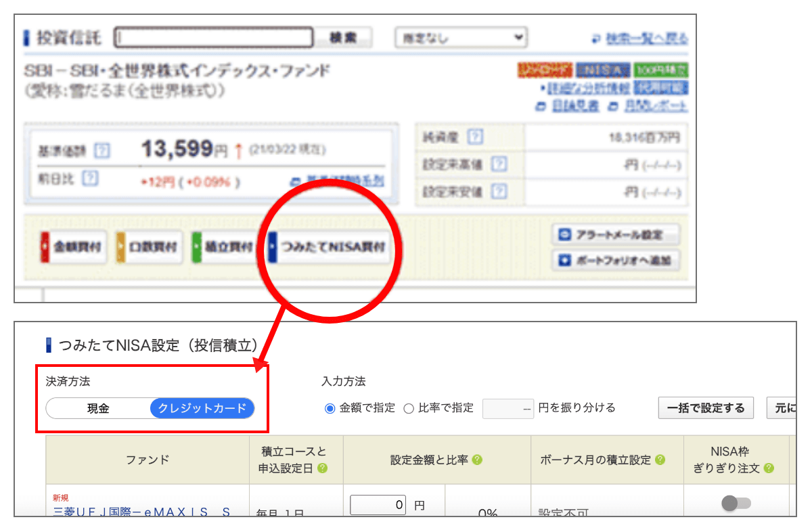
Task: Click the green 100円積立 badge
Action: click(x=661, y=70)
